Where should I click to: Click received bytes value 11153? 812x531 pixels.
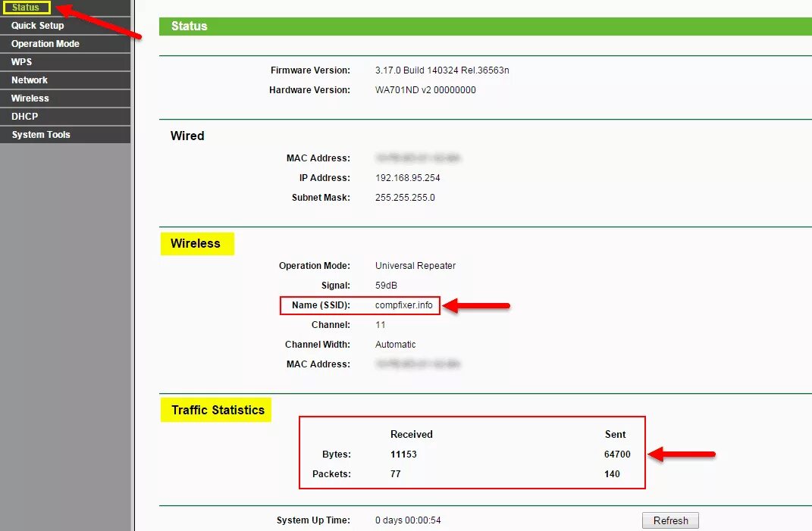pos(403,454)
